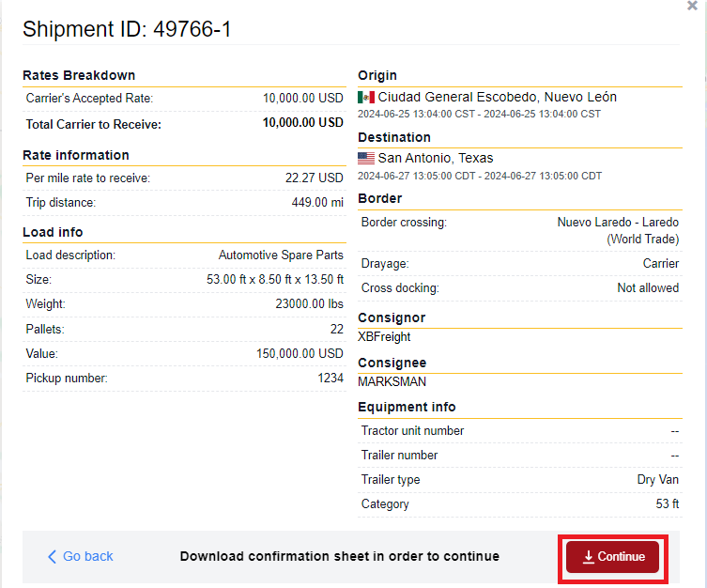Click the load value 150,000.00 USD
Viewport: 707px width, 588px height.
tap(300, 353)
